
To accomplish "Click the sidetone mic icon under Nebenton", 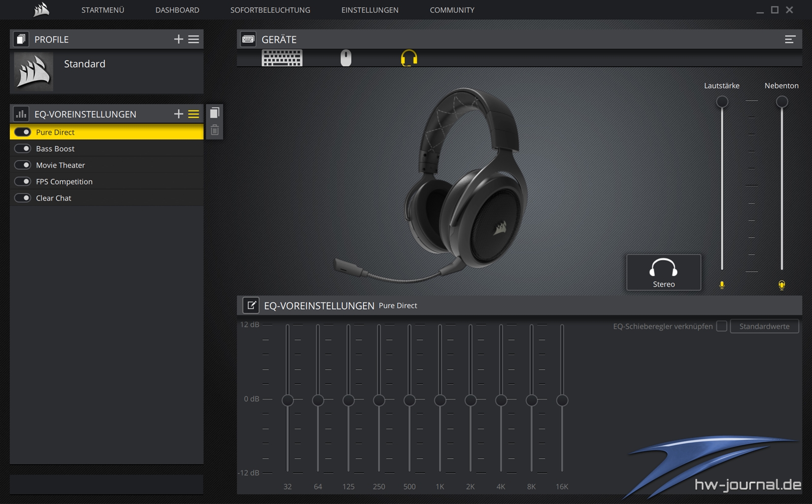I will tap(782, 285).
